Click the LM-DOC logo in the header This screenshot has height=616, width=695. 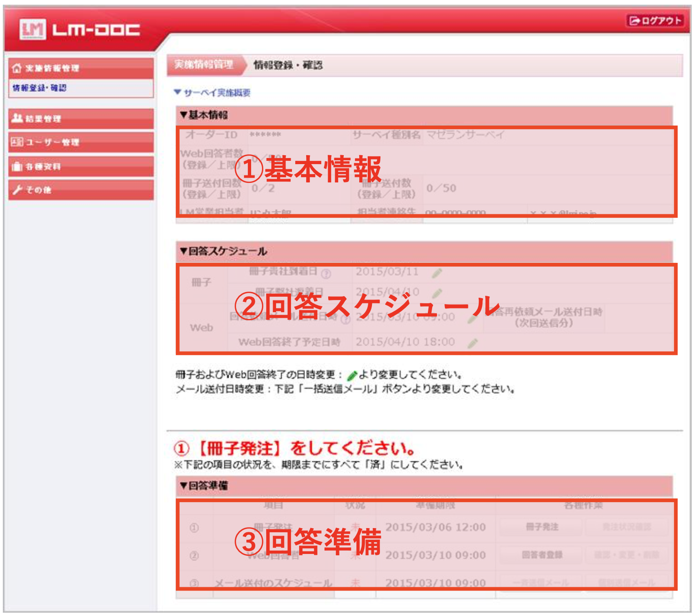tap(79, 30)
